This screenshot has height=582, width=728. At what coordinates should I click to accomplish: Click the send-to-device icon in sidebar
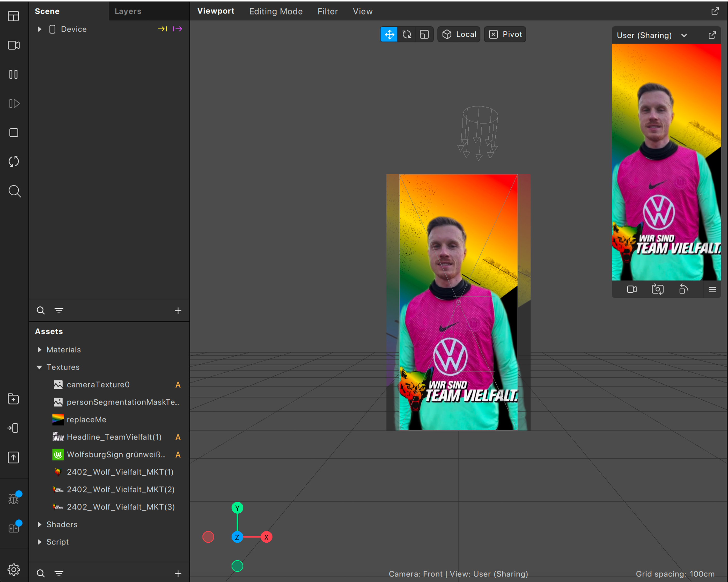click(x=13, y=428)
